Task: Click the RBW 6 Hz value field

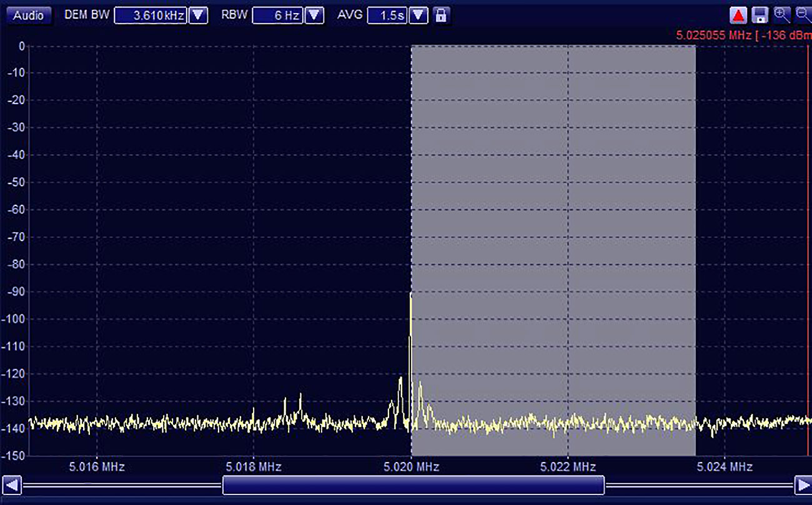Action: 278,16
